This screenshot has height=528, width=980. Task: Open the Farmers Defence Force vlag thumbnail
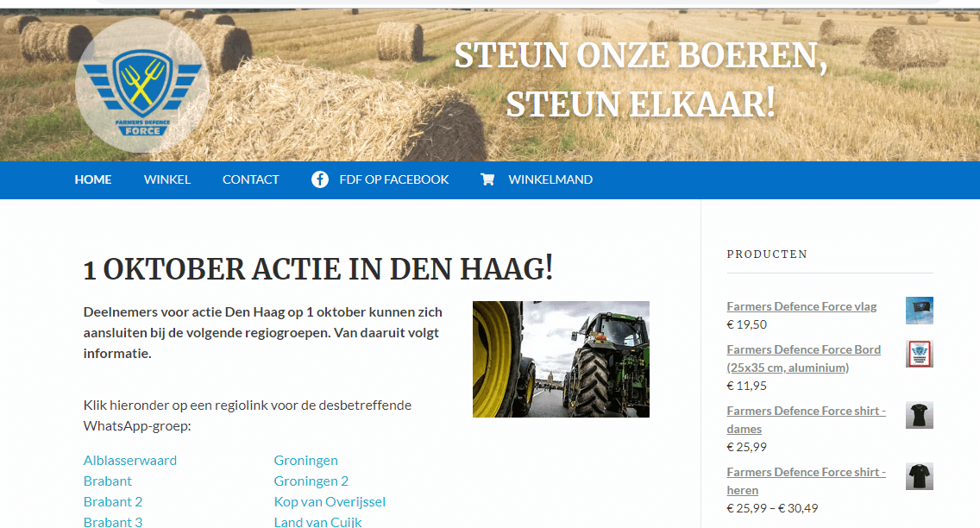coord(919,311)
